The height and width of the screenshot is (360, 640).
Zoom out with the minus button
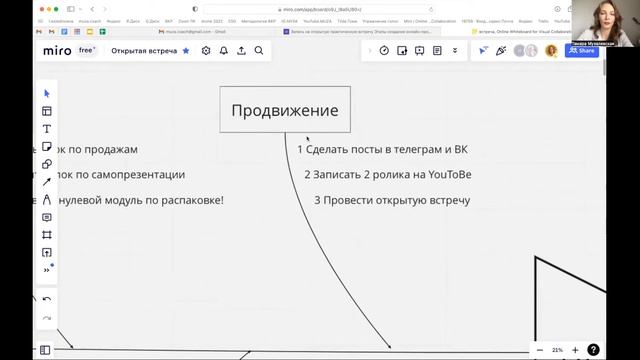[x=540, y=350]
